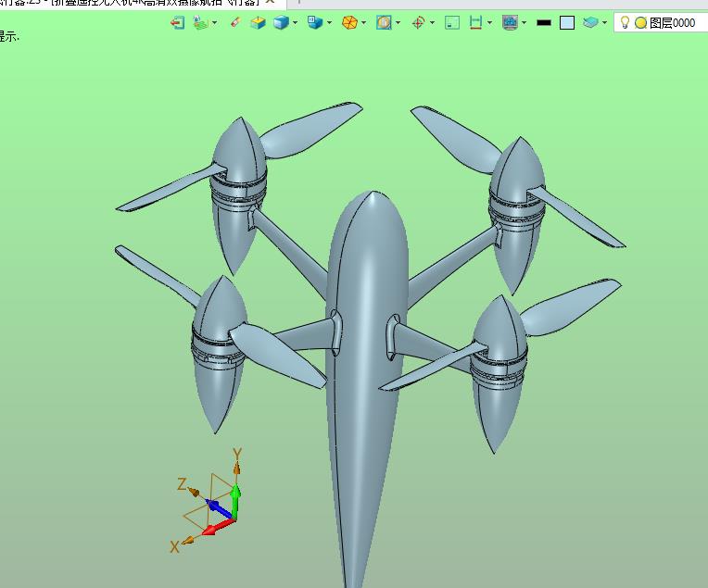Screen dimensions: 708x588
Task: Click the X axis of the triad
Action: (203, 534)
